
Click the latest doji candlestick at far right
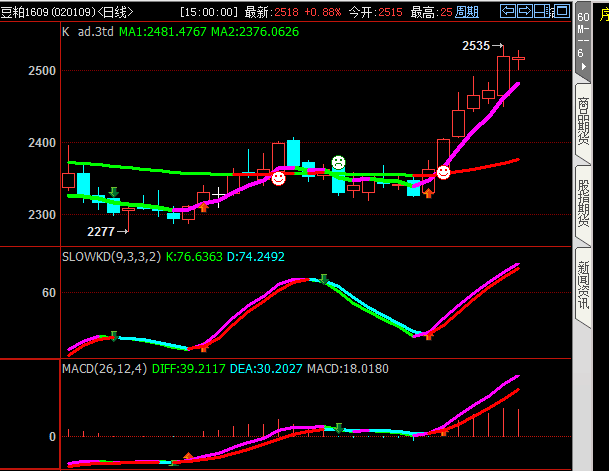(519, 59)
